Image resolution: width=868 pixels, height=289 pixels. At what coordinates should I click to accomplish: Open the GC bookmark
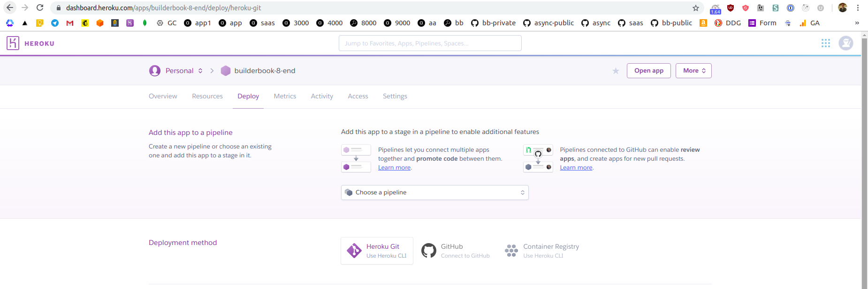click(167, 23)
